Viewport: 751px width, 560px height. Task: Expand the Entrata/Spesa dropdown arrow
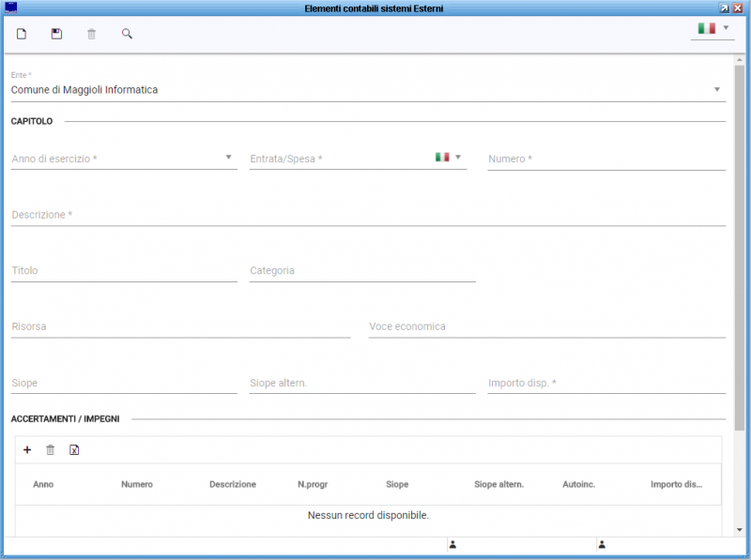click(458, 158)
